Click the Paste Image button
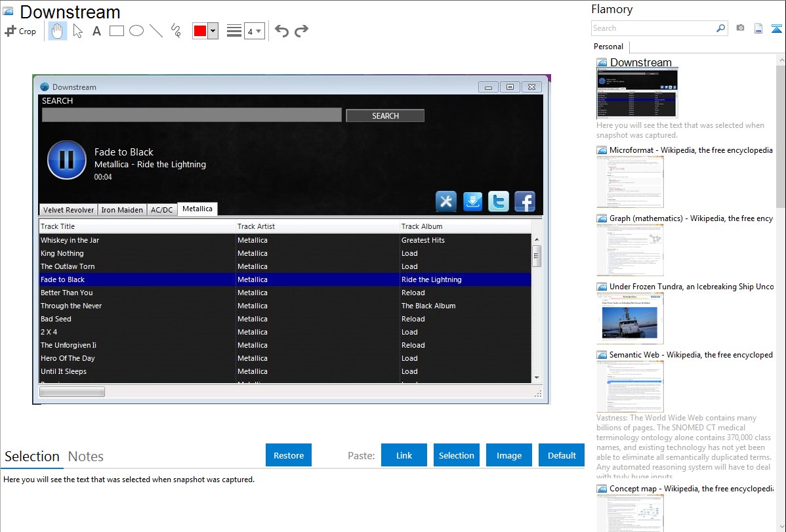This screenshot has height=532, width=786. (x=508, y=455)
